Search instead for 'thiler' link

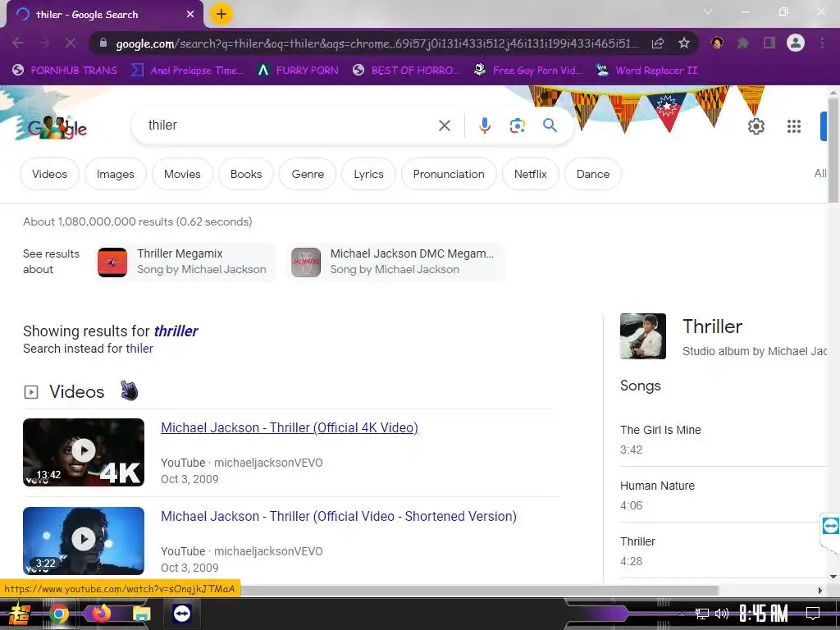(x=139, y=349)
